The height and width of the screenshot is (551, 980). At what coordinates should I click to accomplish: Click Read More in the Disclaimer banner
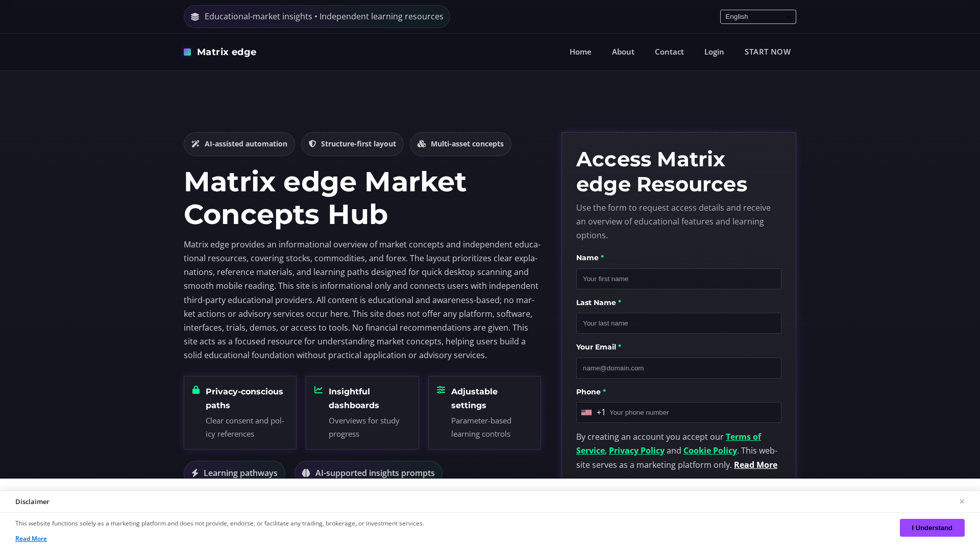pyautogui.click(x=31, y=539)
